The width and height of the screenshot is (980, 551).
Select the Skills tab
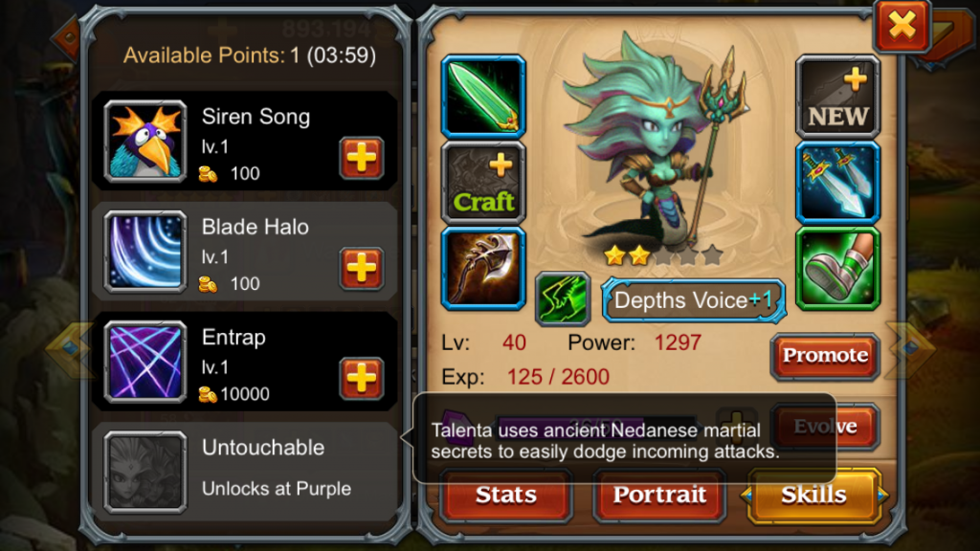813,496
